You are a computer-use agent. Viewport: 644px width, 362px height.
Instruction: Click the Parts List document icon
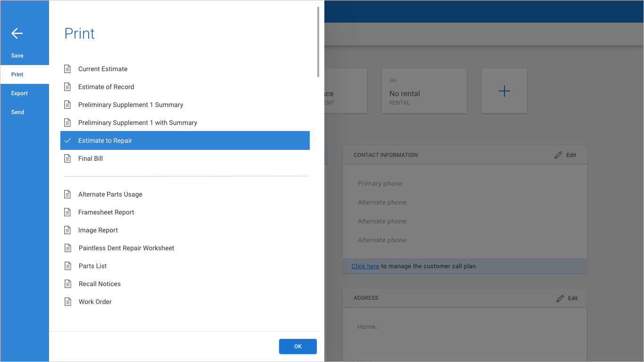68,266
